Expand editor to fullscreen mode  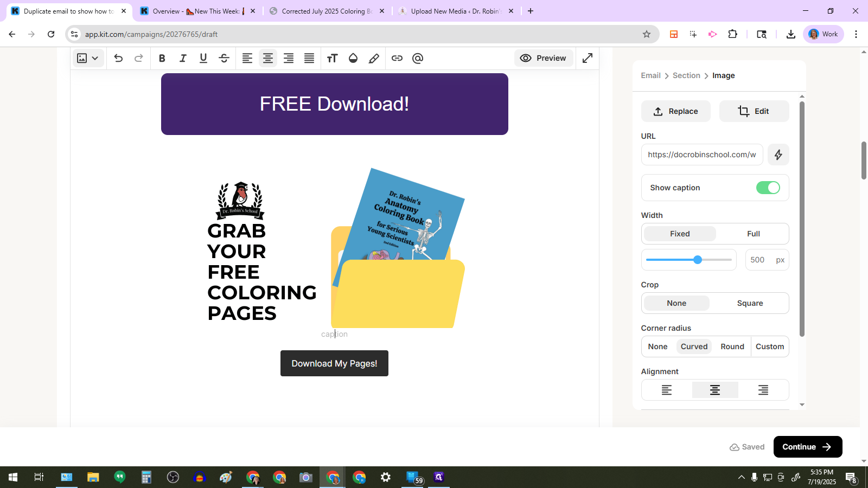coord(588,58)
